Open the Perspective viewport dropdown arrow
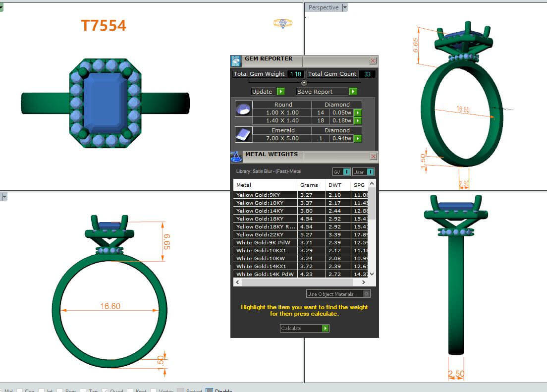 [x=345, y=7]
